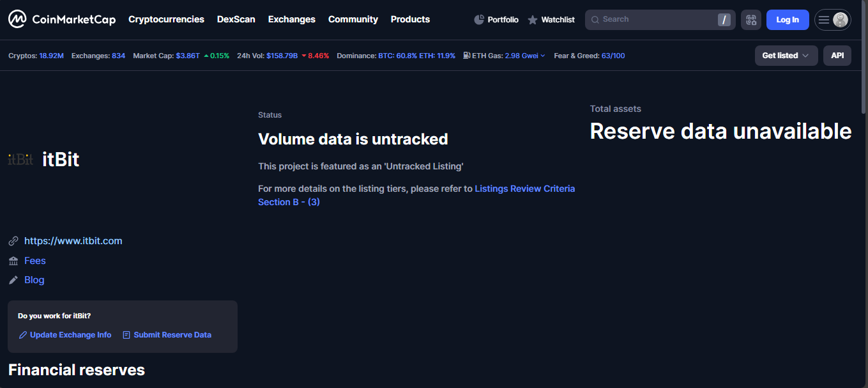Image resolution: width=868 pixels, height=388 pixels.
Task: Open the Products menu
Action: 410,19
